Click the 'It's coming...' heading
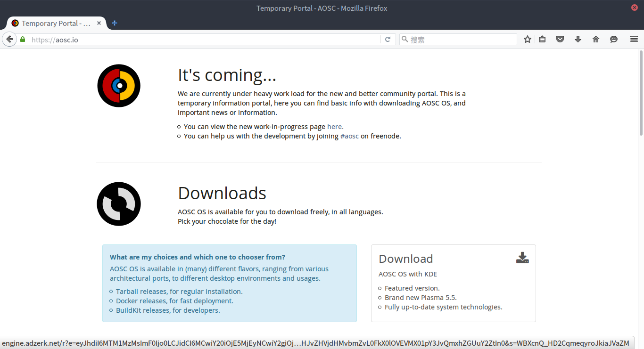 point(227,75)
